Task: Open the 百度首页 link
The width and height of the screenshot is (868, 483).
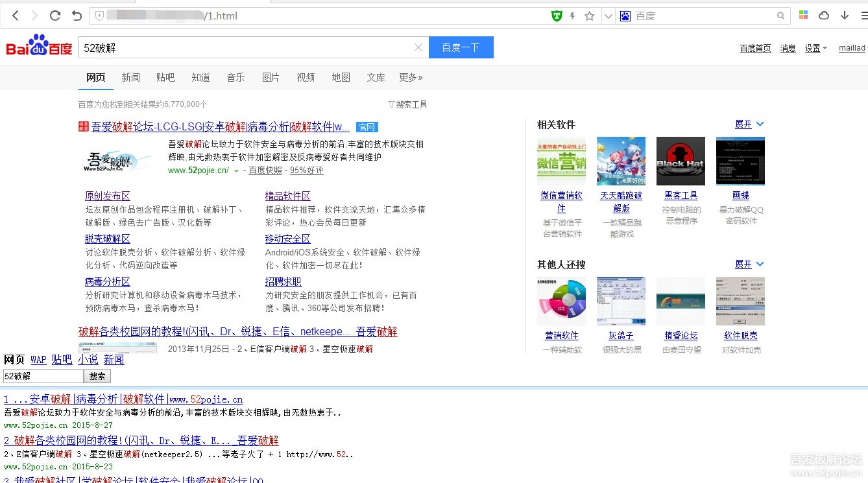Action: [755, 48]
